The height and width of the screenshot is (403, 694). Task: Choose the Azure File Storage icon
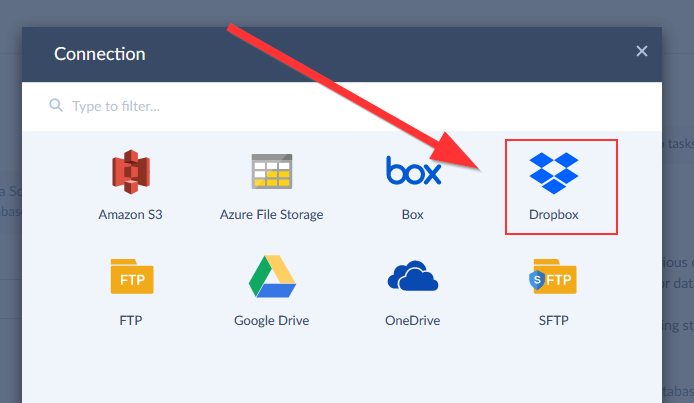click(x=272, y=171)
